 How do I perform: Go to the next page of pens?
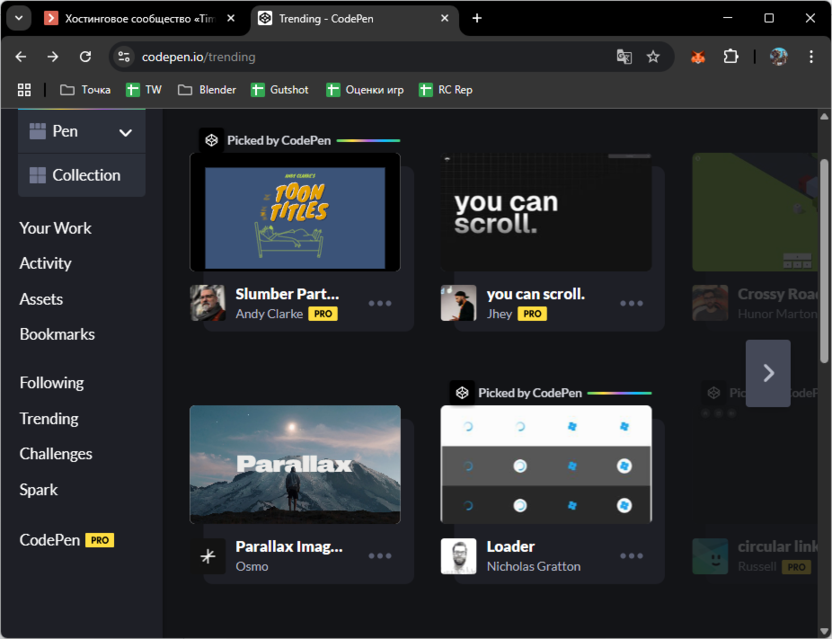pyautogui.click(x=768, y=373)
